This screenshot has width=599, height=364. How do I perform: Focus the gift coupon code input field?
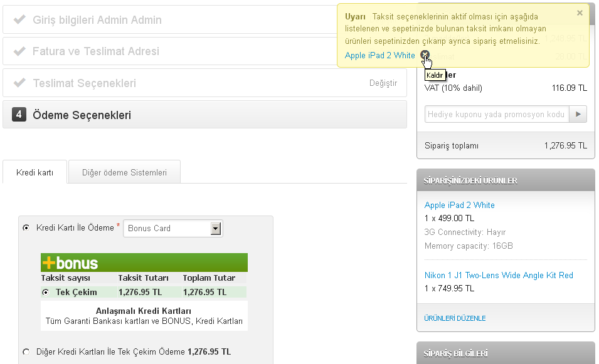click(496, 114)
